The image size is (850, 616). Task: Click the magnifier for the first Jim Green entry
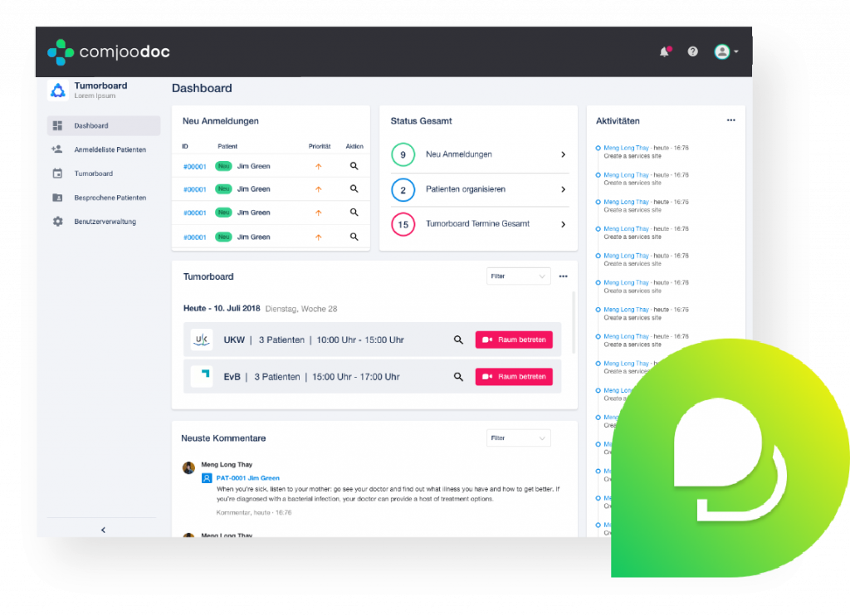coord(354,166)
